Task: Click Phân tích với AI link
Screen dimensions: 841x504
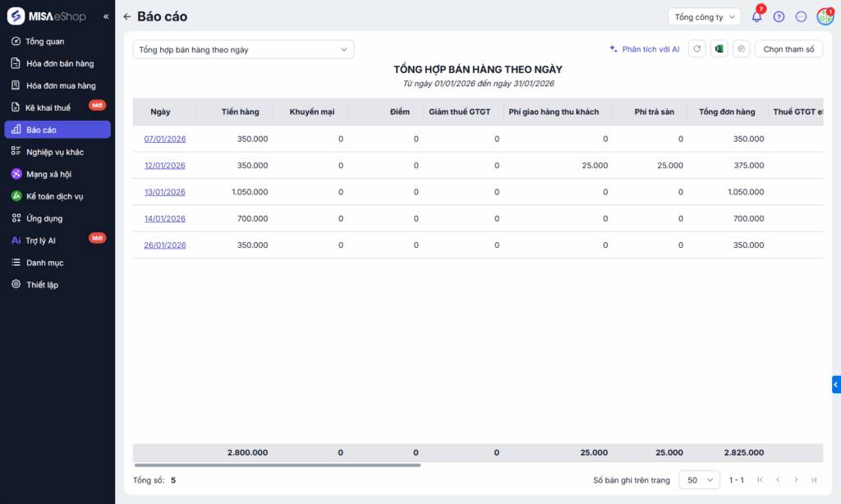Action: (644, 49)
